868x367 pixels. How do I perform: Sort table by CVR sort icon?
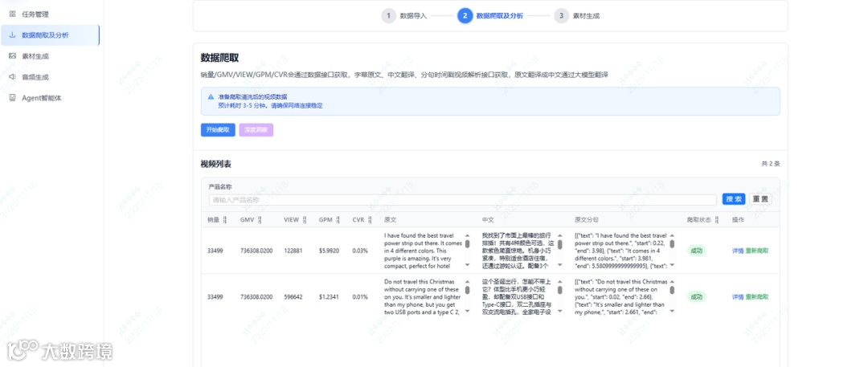371,220
